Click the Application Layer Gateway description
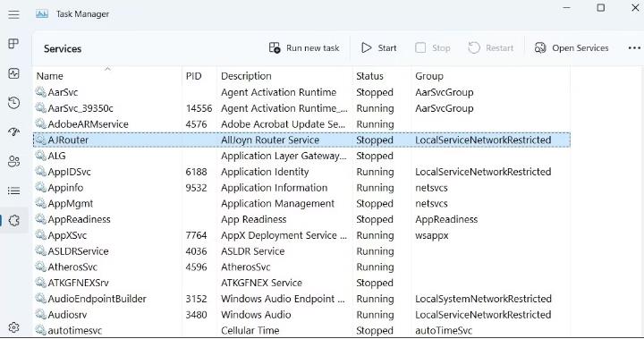The image size is (644, 339). 284,156
